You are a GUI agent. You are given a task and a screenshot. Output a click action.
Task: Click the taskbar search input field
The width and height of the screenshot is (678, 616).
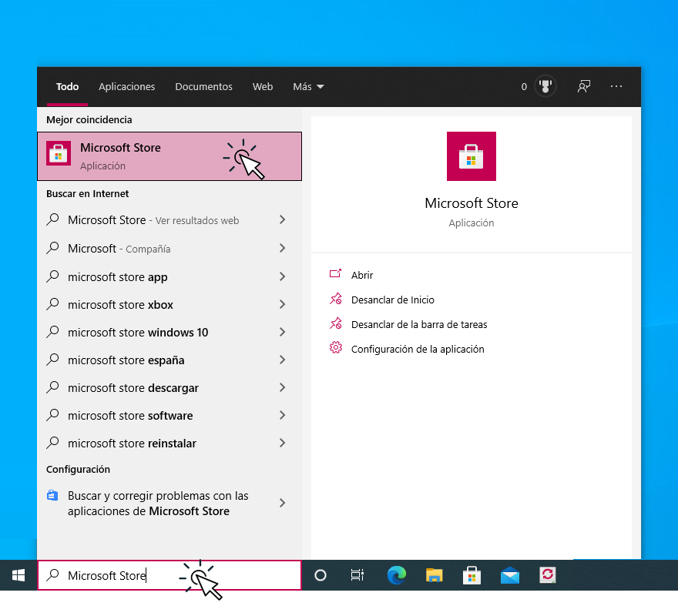tap(169, 575)
